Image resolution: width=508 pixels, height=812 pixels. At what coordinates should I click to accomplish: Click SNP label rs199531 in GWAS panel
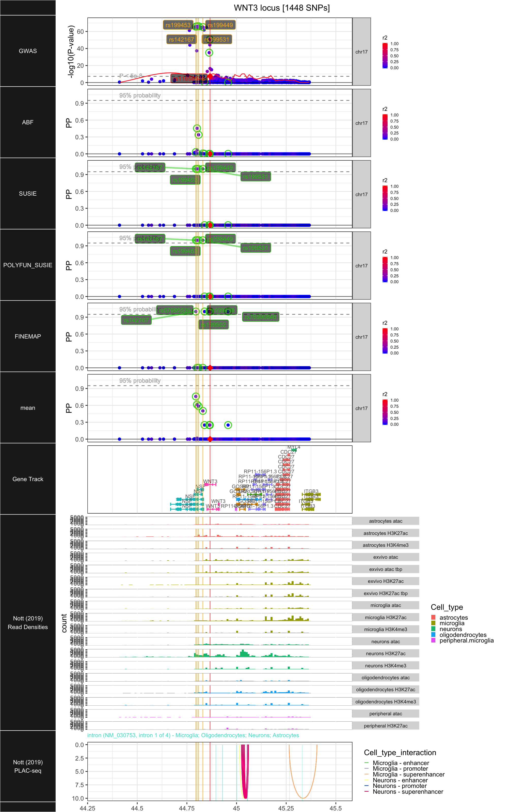(x=217, y=40)
